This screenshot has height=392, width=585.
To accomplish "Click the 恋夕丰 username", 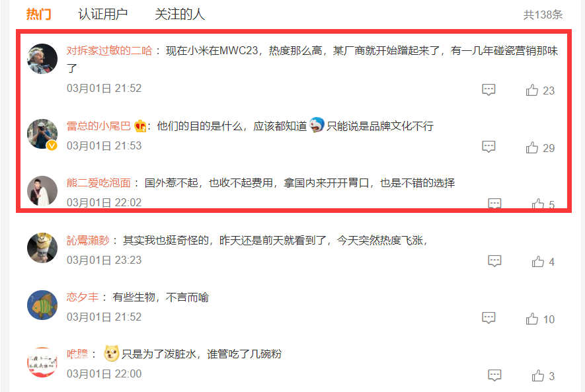I will pyautogui.click(x=83, y=297).
